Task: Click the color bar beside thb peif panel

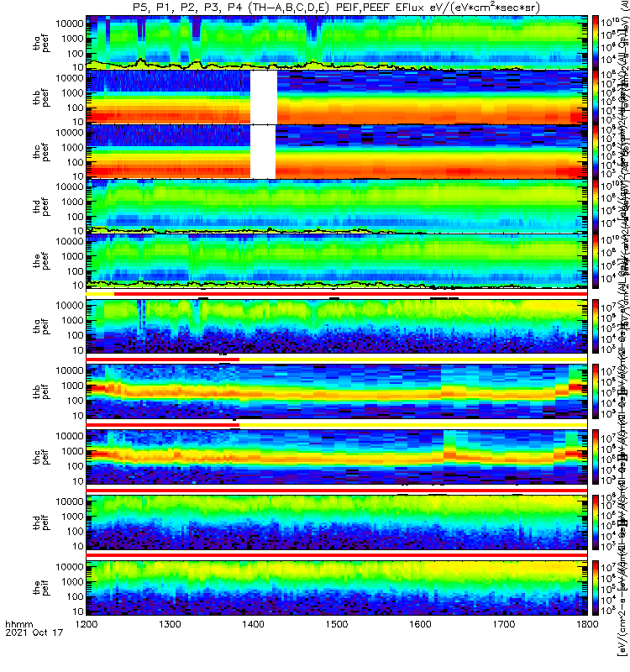Action: (596, 391)
